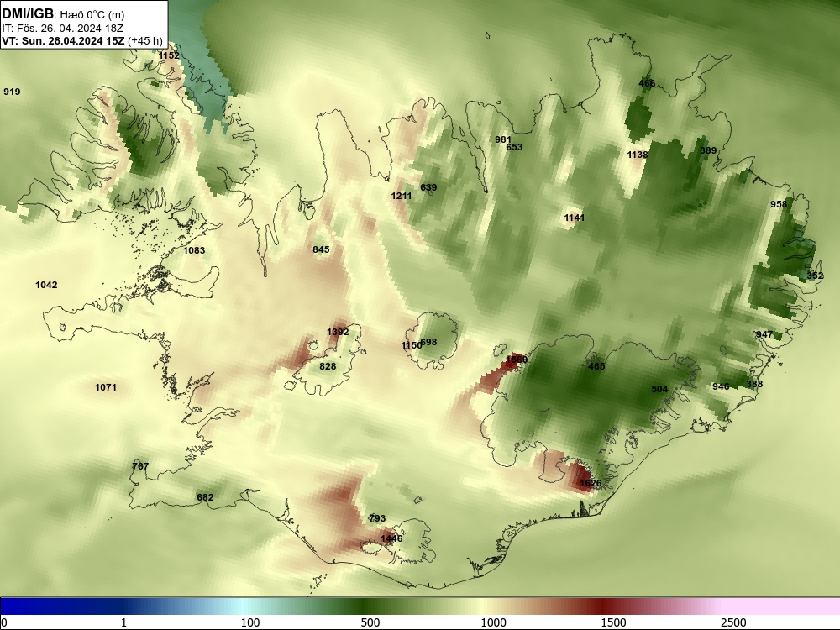Viewport: 840px width, 630px height.
Task: Click the 100 tick on the color scale
Action: coord(250,623)
